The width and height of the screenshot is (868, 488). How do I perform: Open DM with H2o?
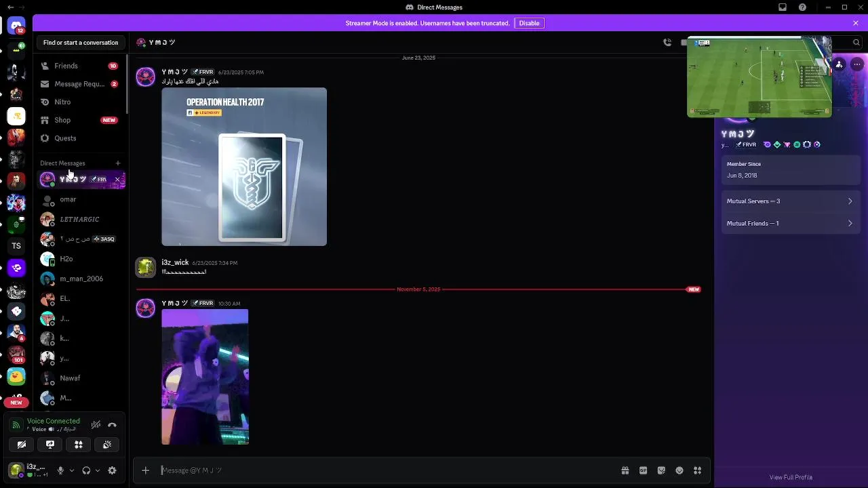[x=81, y=259]
